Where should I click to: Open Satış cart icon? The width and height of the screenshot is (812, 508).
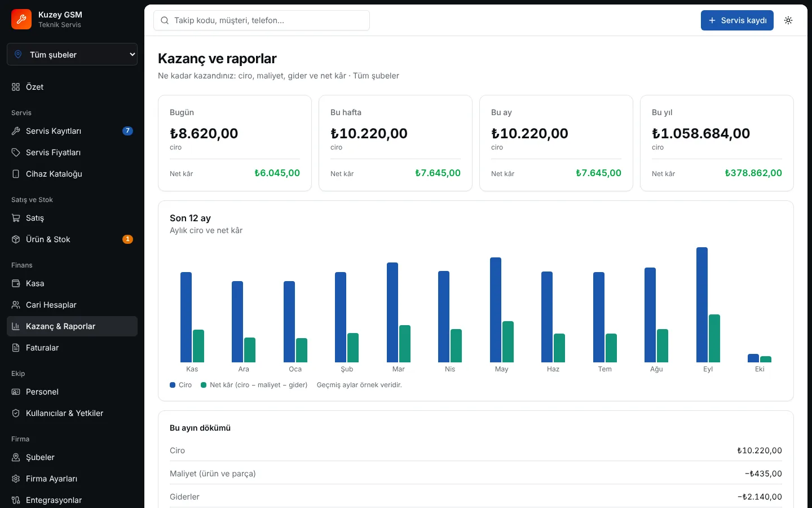pos(16,218)
